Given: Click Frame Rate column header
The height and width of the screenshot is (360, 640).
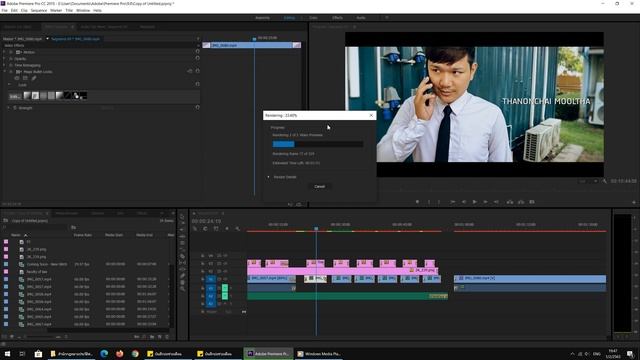Looking at the screenshot, I should 83,235.
